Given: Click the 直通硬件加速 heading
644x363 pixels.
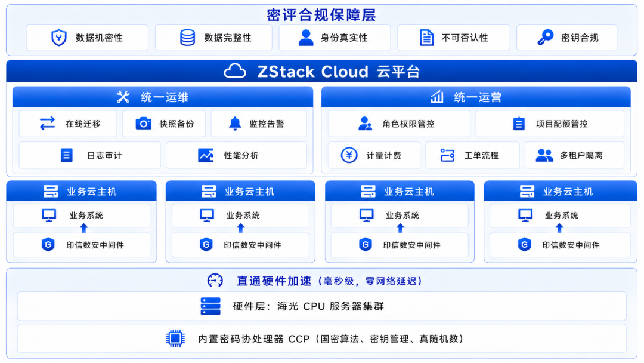Looking at the screenshot, I should 274,281.
